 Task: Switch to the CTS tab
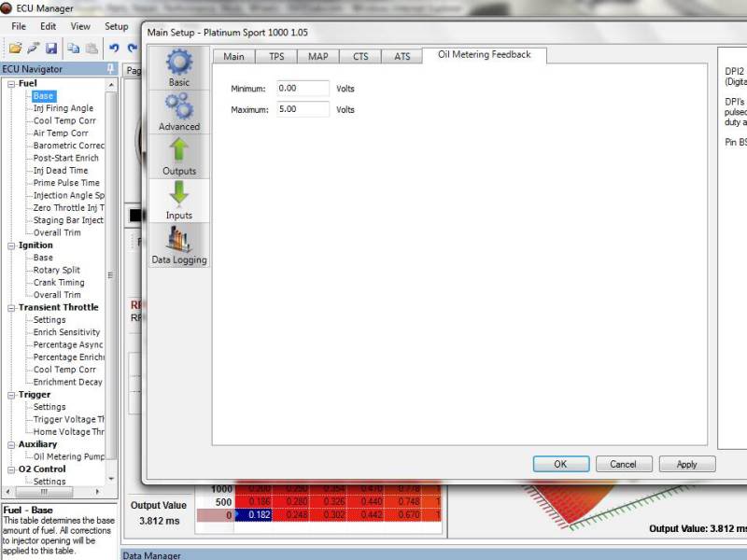coord(360,56)
